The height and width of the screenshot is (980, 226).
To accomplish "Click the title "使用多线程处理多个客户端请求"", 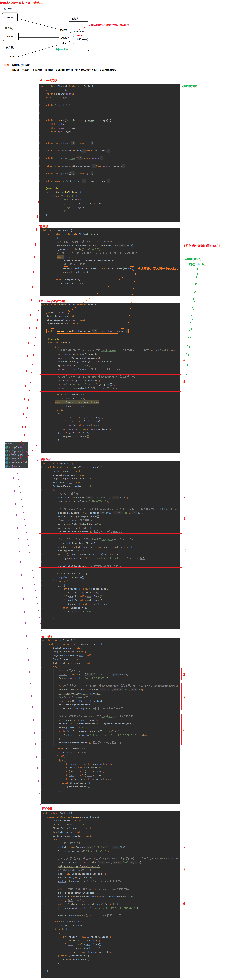I will pyautogui.click(x=21, y=3).
